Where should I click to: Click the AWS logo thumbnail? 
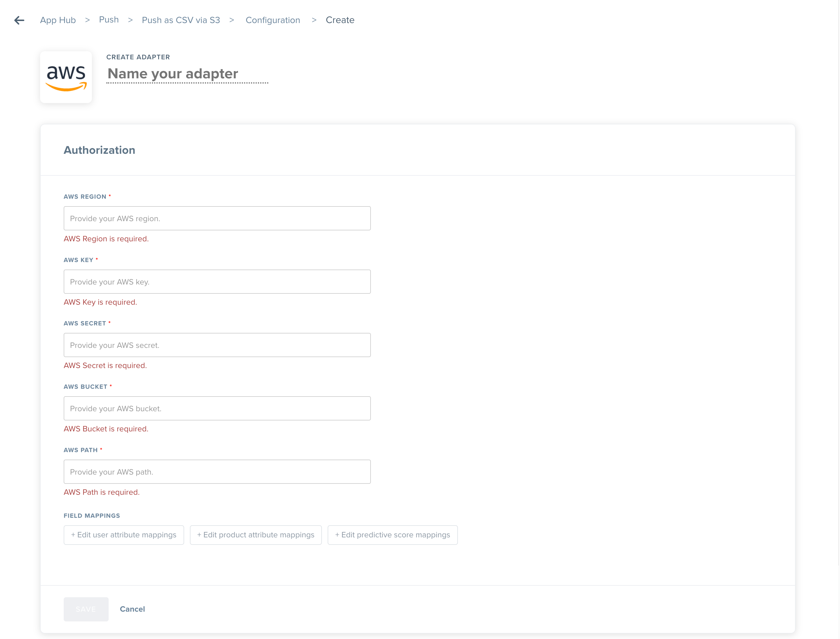pos(66,77)
